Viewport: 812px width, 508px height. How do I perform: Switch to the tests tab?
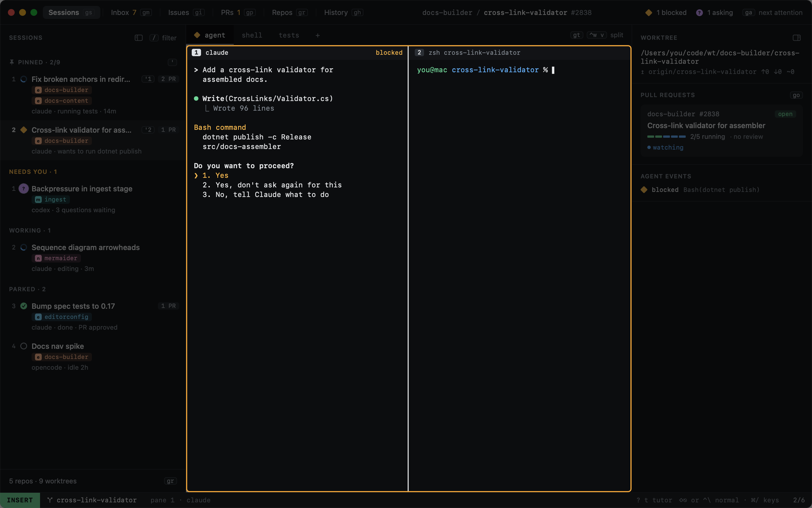click(289, 35)
